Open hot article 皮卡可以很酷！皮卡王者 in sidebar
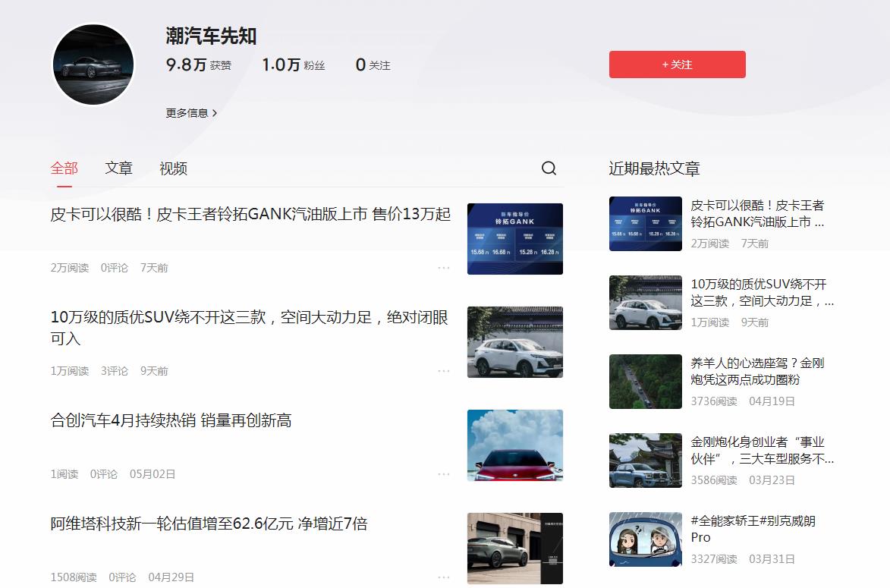This screenshot has width=890, height=588. click(757, 213)
